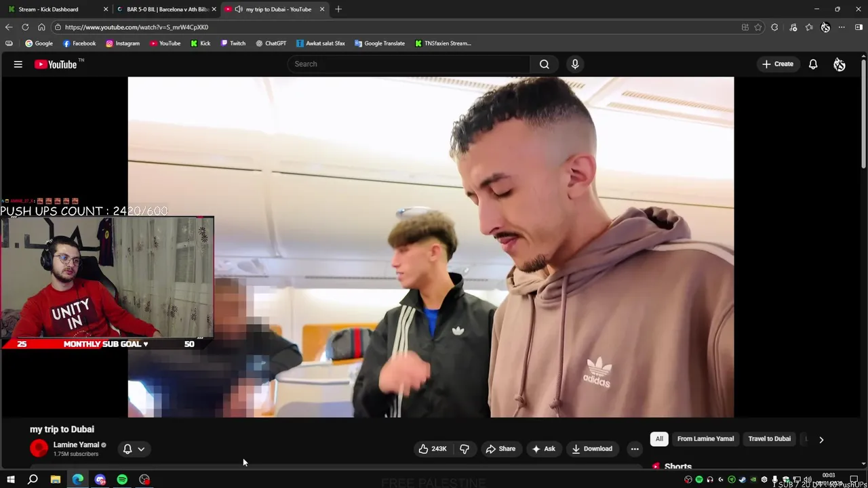Click the YouTube search magnifier button
The height and width of the screenshot is (488, 868).
click(x=544, y=64)
